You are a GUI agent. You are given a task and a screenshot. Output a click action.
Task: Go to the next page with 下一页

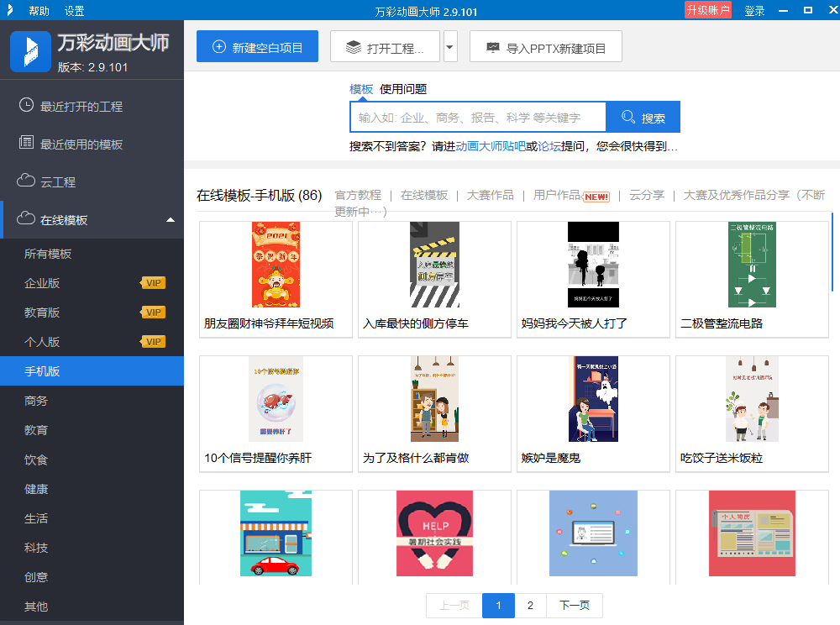point(574,605)
